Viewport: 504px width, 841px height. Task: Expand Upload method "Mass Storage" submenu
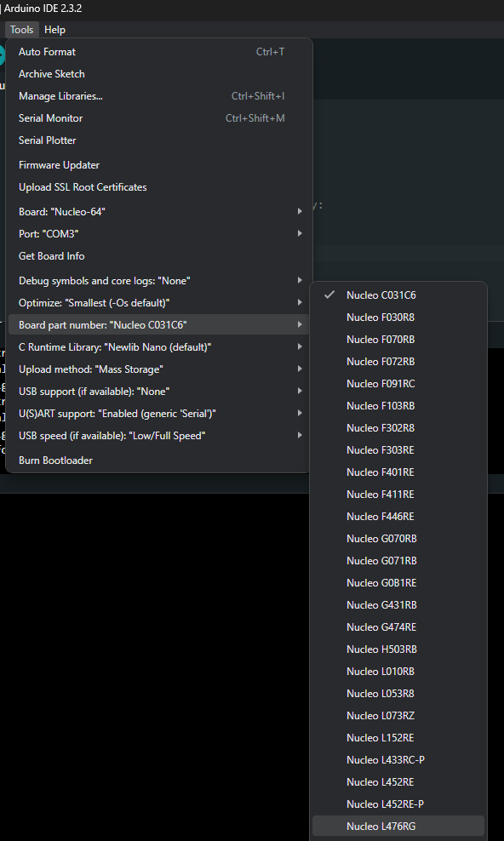158,369
